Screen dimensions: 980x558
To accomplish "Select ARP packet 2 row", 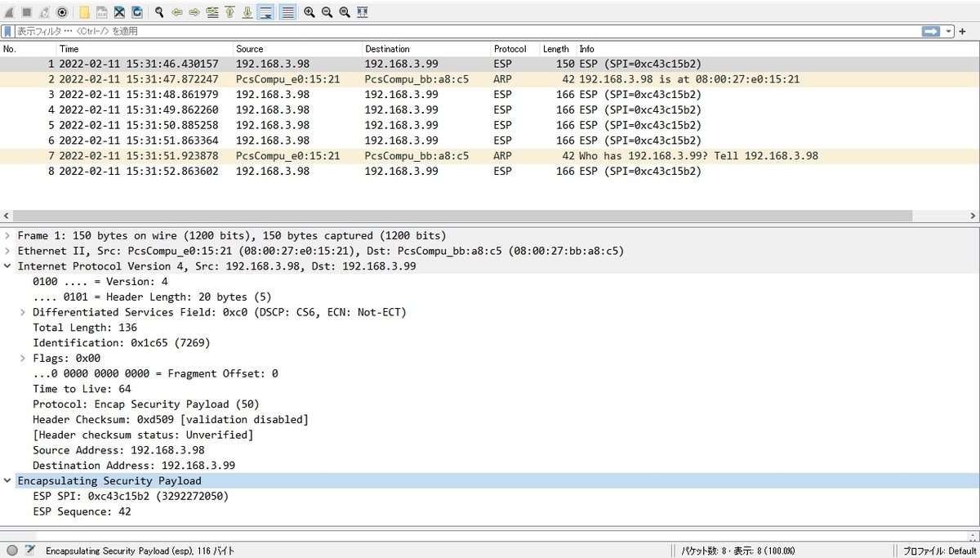I will click(489, 79).
